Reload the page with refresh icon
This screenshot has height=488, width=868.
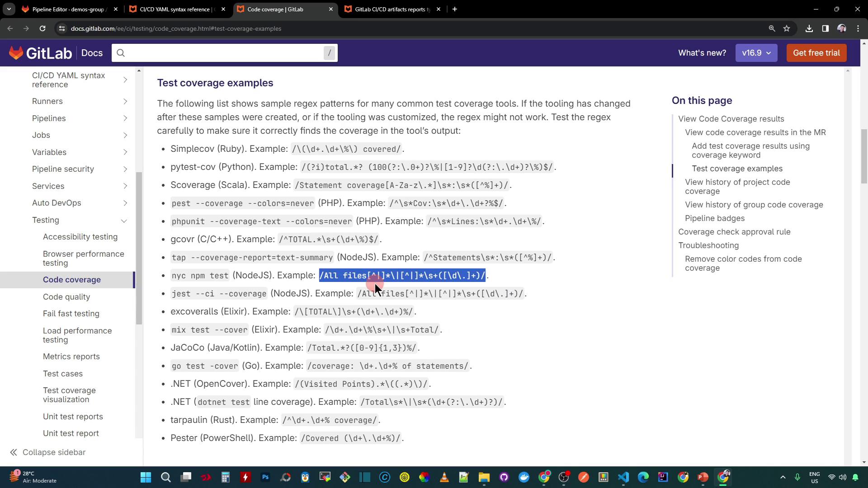(x=42, y=28)
